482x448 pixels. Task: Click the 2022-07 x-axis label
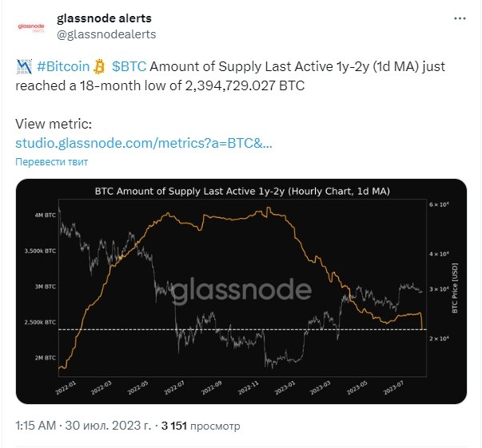[174, 388]
